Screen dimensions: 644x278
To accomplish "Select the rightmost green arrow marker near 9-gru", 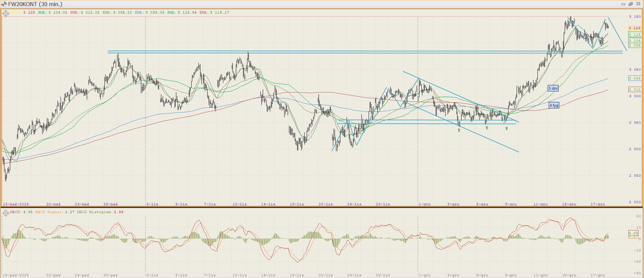I will click(x=507, y=128).
